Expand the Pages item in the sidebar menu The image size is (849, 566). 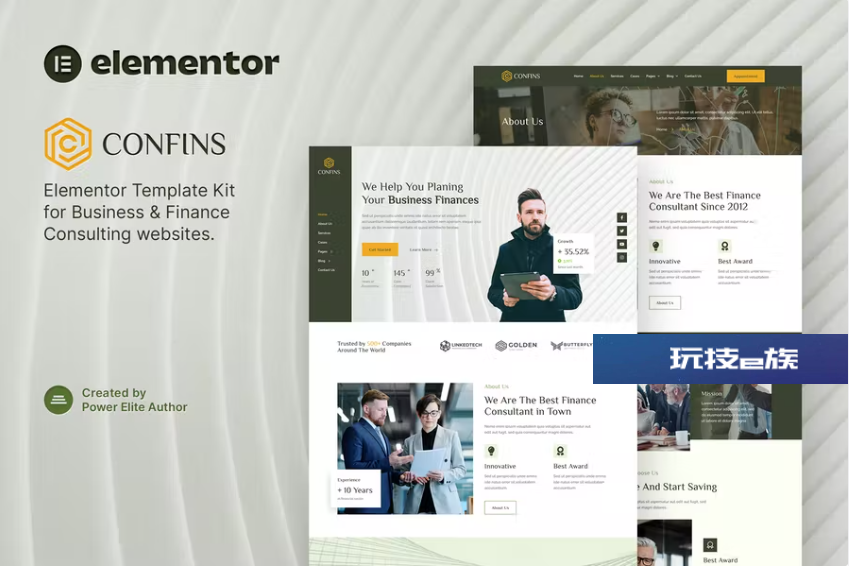(324, 251)
